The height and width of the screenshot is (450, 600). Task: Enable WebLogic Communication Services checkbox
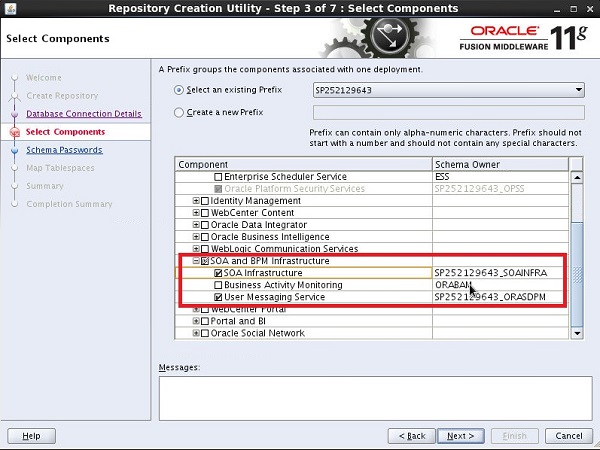pyautogui.click(x=205, y=249)
